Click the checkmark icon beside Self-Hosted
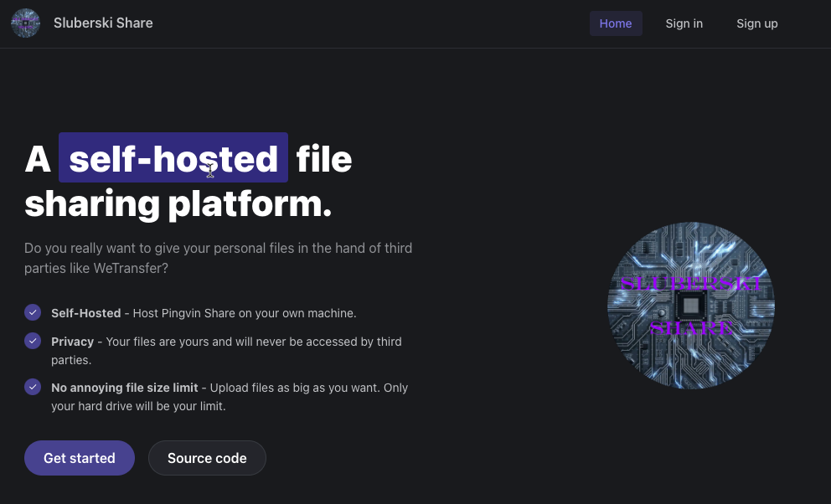The height and width of the screenshot is (504, 831). (33, 312)
